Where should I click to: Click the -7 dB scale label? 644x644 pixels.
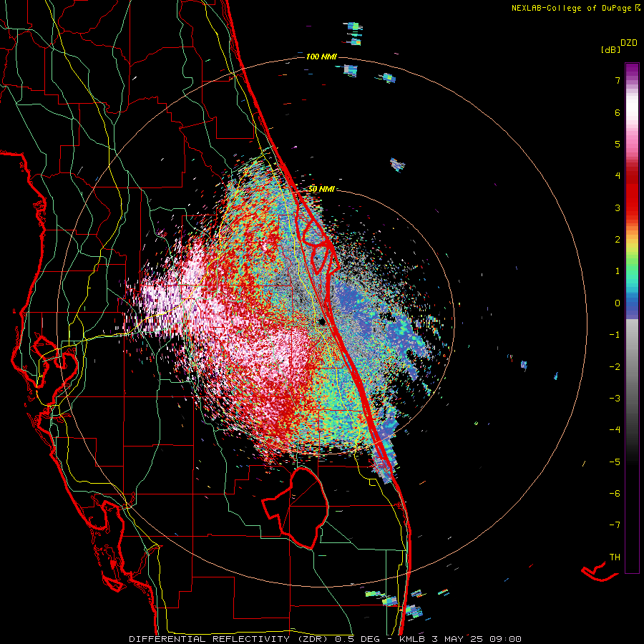pos(615,525)
